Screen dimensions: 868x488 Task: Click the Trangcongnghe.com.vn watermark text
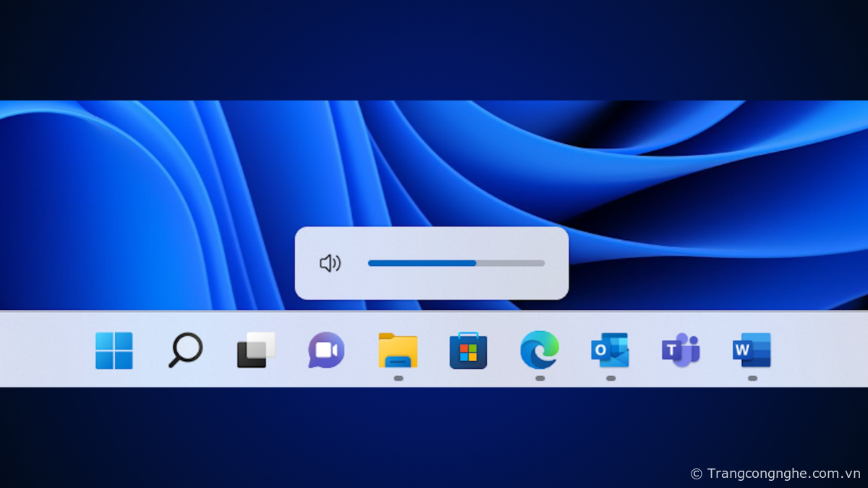point(783,474)
